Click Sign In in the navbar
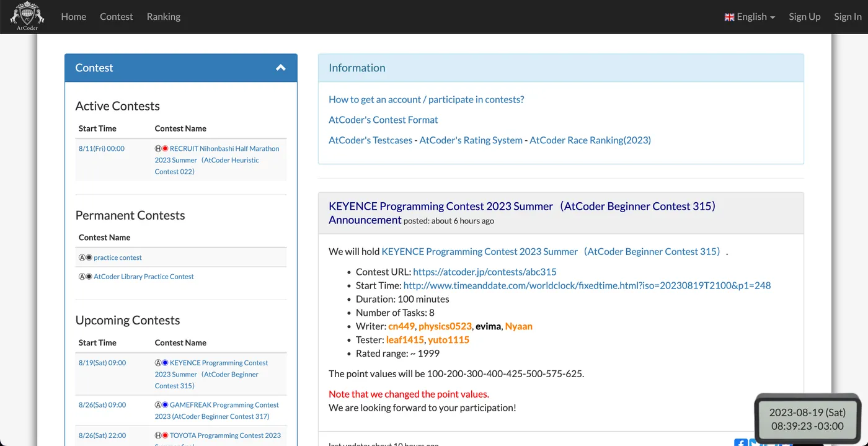This screenshot has height=446, width=868. 848,17
